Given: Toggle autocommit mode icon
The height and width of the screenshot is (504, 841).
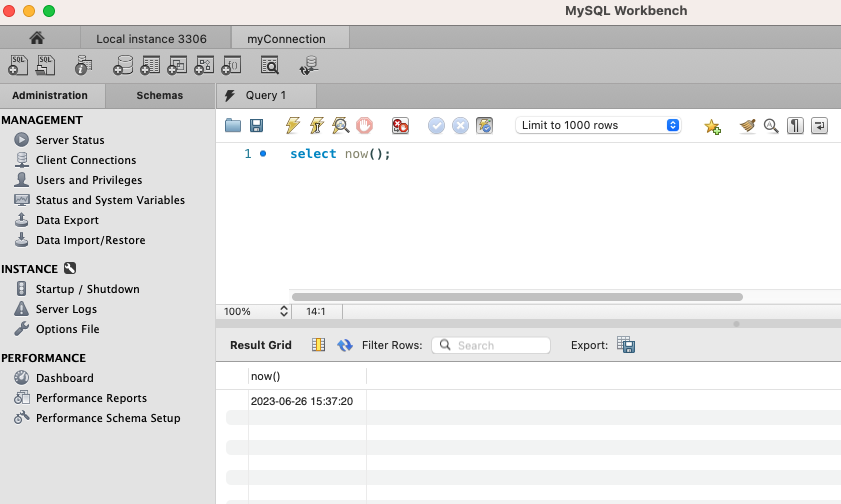Looking at the screenshot, I should pyautogui.click(x=484, y=125).
